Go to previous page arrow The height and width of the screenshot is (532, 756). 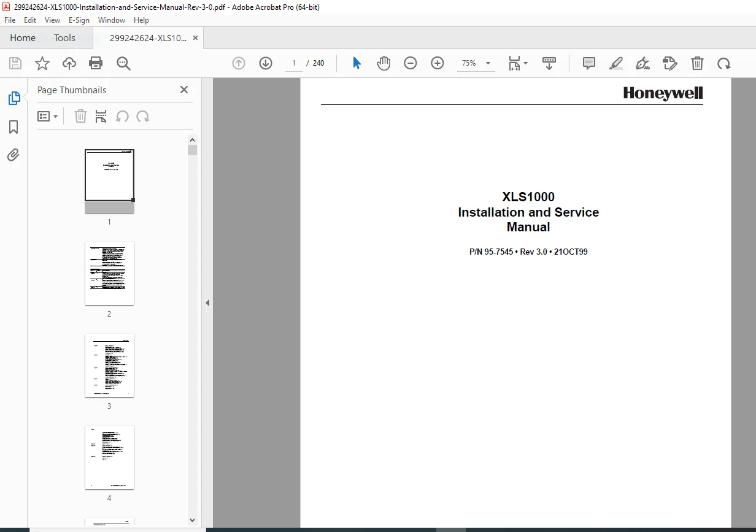(x=239, y=63)
